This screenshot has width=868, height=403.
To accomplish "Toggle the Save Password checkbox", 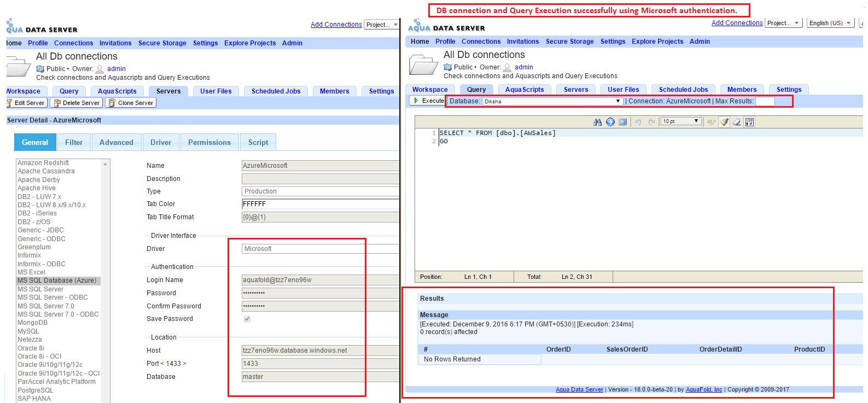I will (247, 319).
